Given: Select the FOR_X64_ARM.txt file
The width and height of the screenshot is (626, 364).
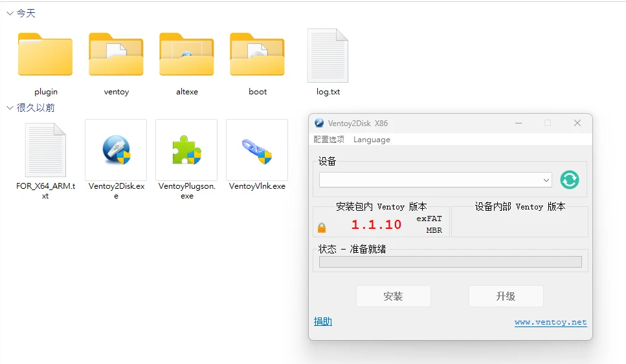Looking at the screenshot, I should coord(45,151).
